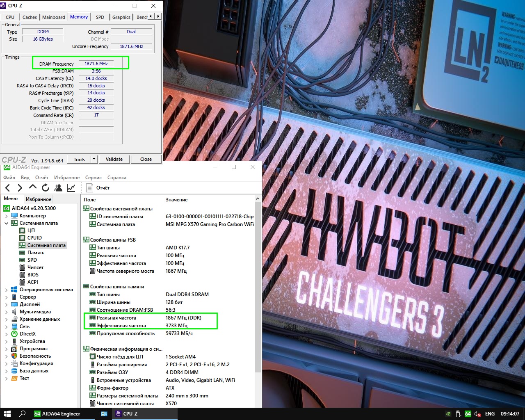Select BIOS in the AIDA64 tree
This screenshot has width=525, height=420.
pos(33,275)
